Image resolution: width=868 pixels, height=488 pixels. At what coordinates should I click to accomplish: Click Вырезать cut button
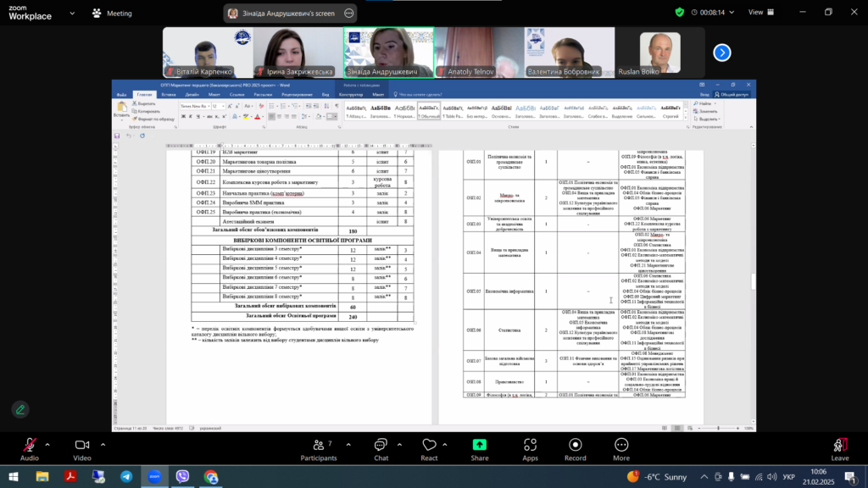(x=144, y=103)
